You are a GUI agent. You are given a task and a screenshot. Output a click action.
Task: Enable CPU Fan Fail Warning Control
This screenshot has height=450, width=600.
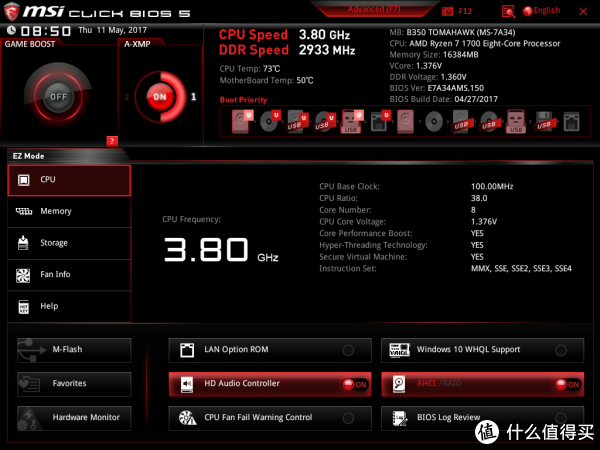(348, 418)
